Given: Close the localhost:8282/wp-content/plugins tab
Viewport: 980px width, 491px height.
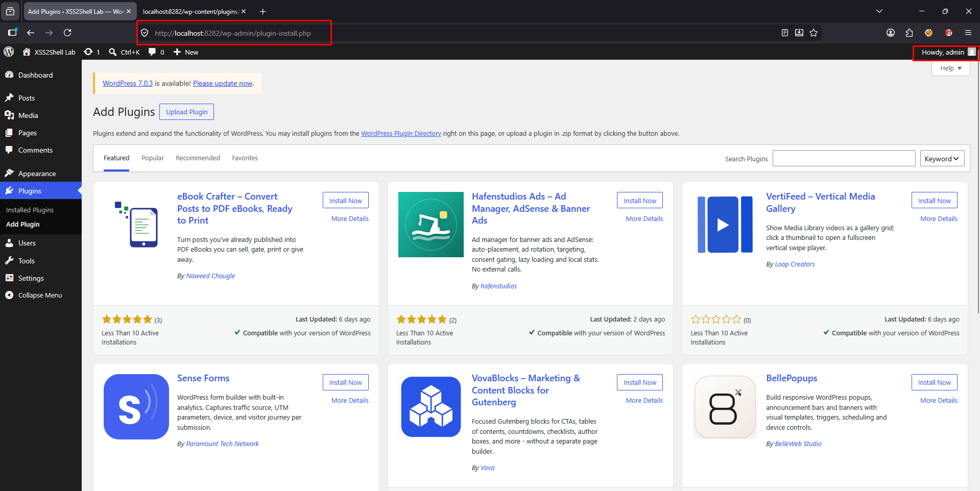Looking at the screenshot, I should point(244,11).
